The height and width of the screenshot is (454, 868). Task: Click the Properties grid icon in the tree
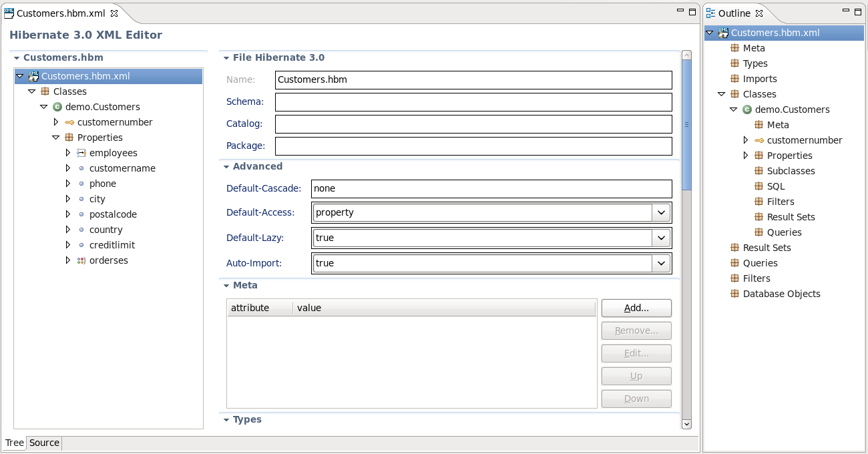69,137
